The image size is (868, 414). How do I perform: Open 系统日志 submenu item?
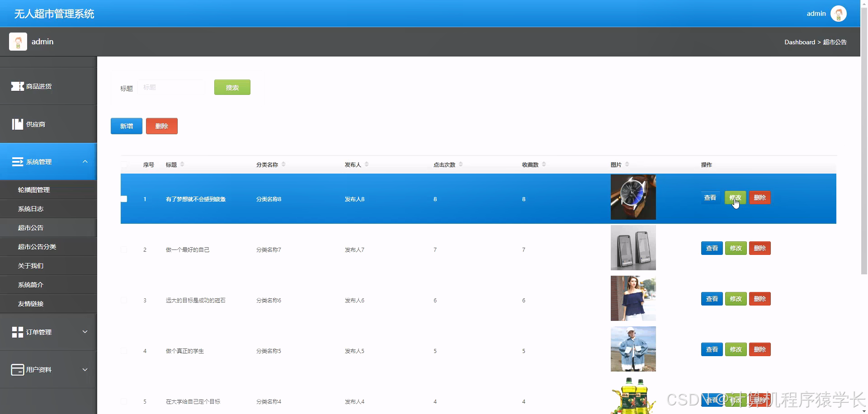tap(48, 209)
